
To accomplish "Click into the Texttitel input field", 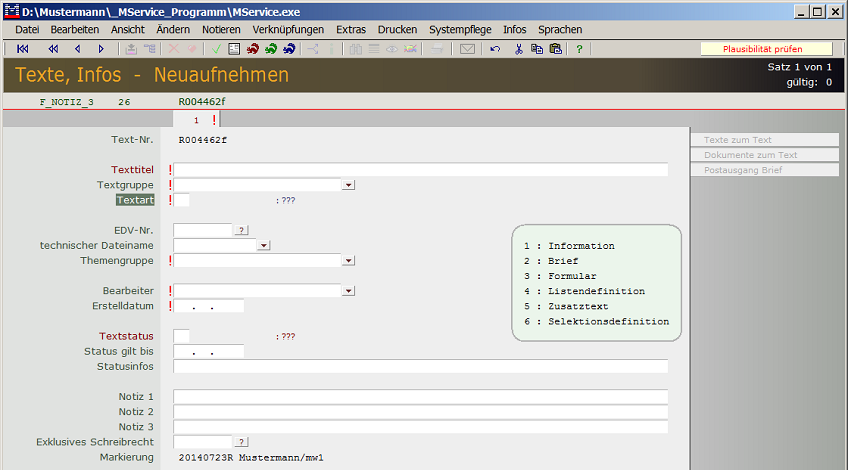I will point(420,170).
